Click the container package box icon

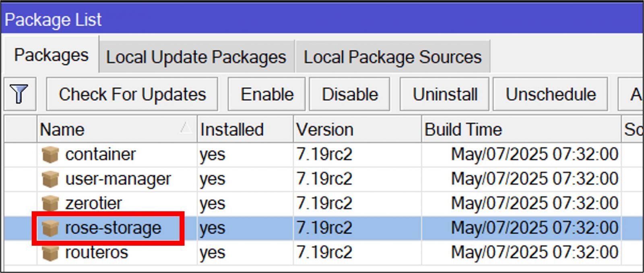[x=50, y=154]
